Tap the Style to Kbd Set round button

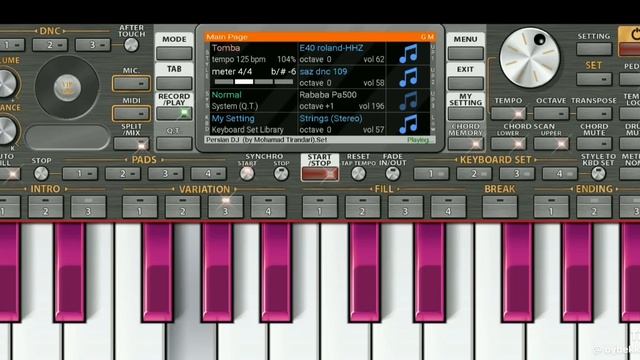pos(598,174)
